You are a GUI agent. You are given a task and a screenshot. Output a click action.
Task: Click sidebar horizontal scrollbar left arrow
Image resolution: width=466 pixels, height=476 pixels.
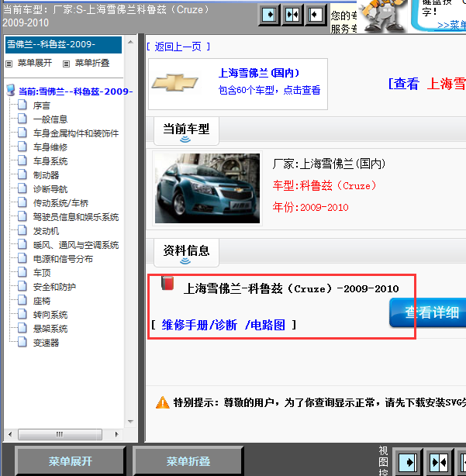[x=10, y=434]
